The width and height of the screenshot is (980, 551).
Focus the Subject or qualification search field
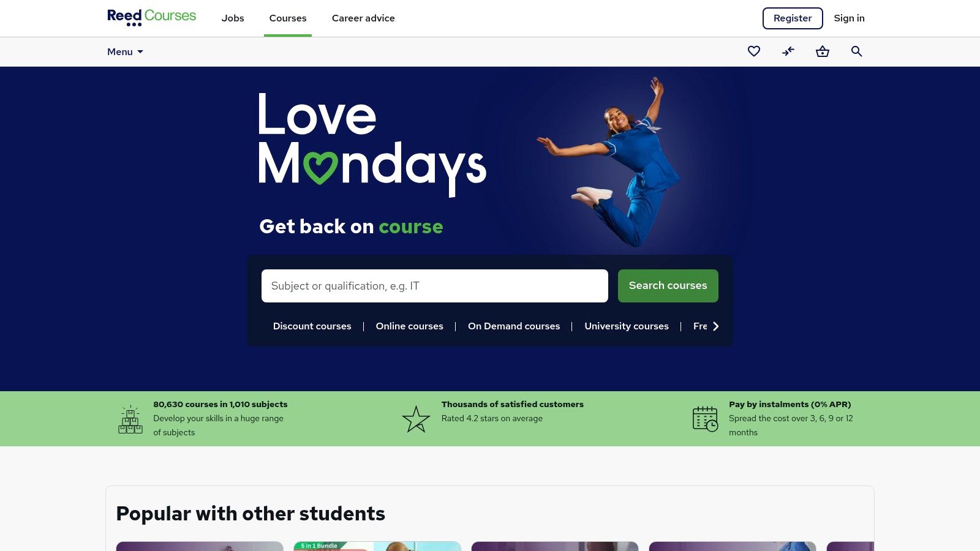(435, 286)
